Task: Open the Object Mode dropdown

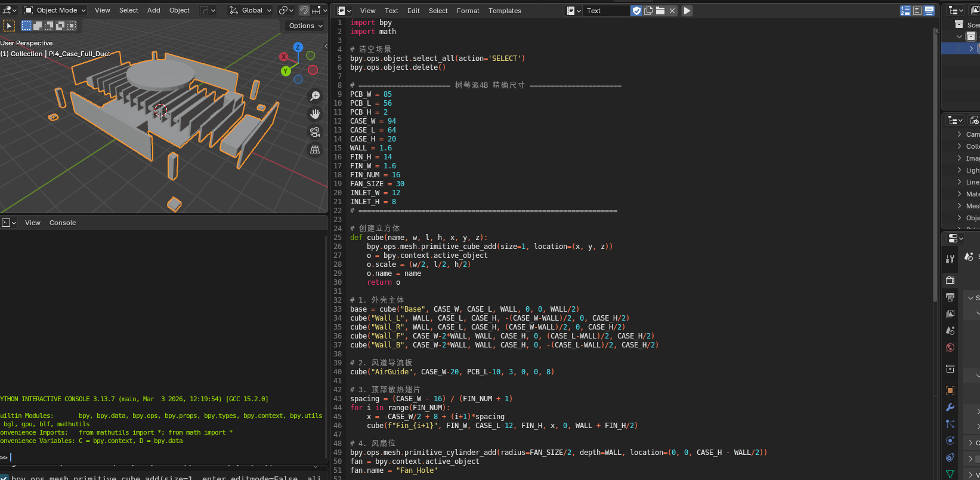Action: tap(55, 10)
